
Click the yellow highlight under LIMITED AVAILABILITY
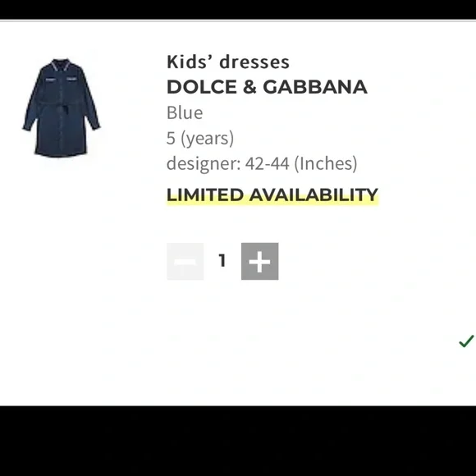pos(272,203)
